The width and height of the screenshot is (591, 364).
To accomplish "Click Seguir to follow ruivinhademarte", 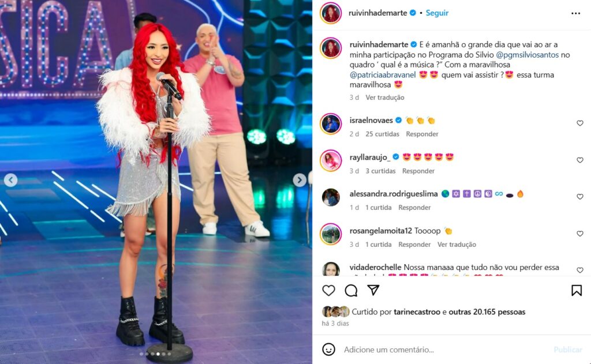I will point(437,13).
